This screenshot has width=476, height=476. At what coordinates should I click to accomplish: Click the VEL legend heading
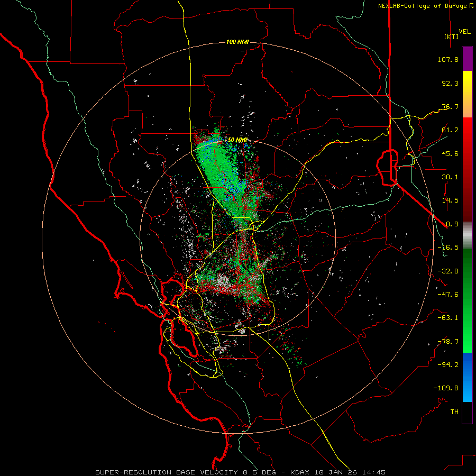465,32
